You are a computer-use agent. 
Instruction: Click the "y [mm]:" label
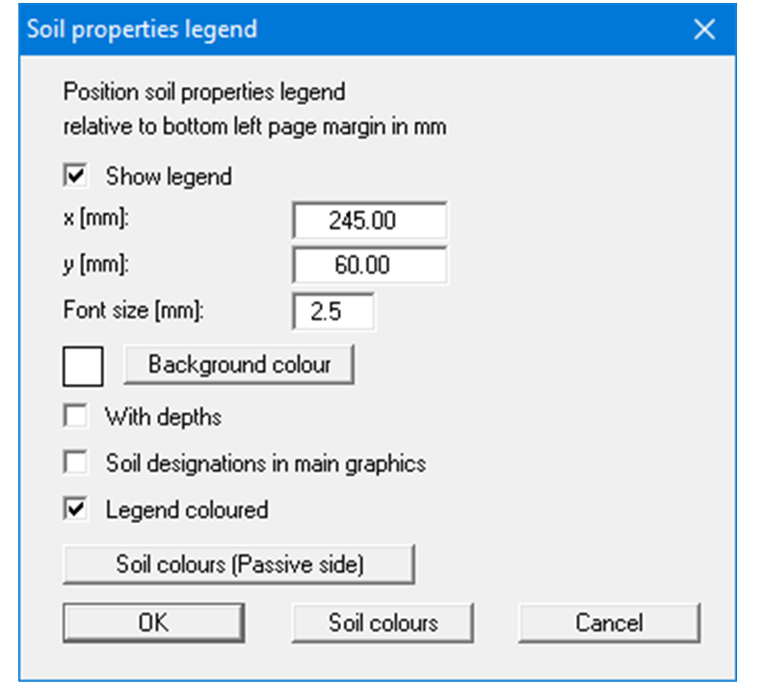pyautogui.click(x=96, y=263)
